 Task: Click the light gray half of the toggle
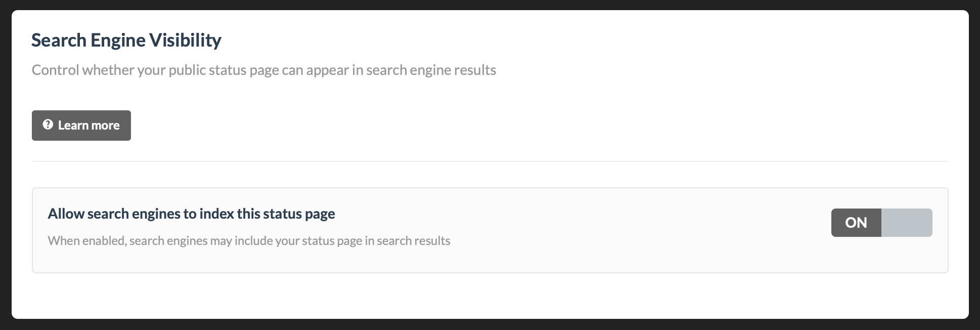tap(907, 223)
